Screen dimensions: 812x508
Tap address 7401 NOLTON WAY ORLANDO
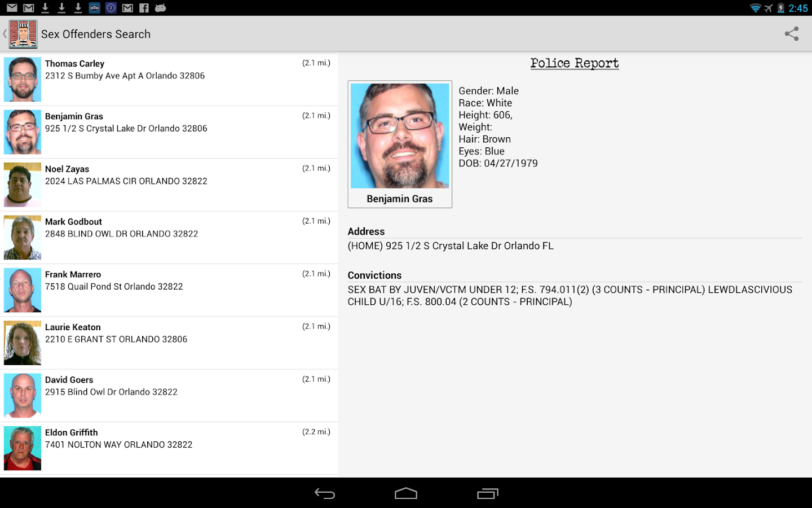118,445
